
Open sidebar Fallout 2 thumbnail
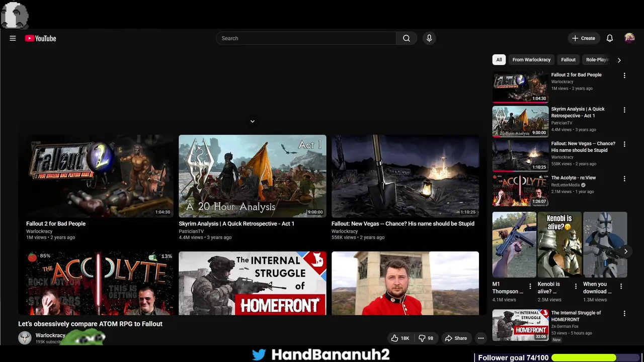point(520,87)
